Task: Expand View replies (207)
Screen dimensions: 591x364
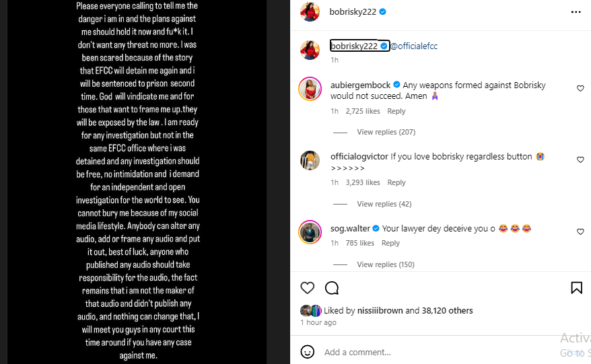Action: point(386,132)
